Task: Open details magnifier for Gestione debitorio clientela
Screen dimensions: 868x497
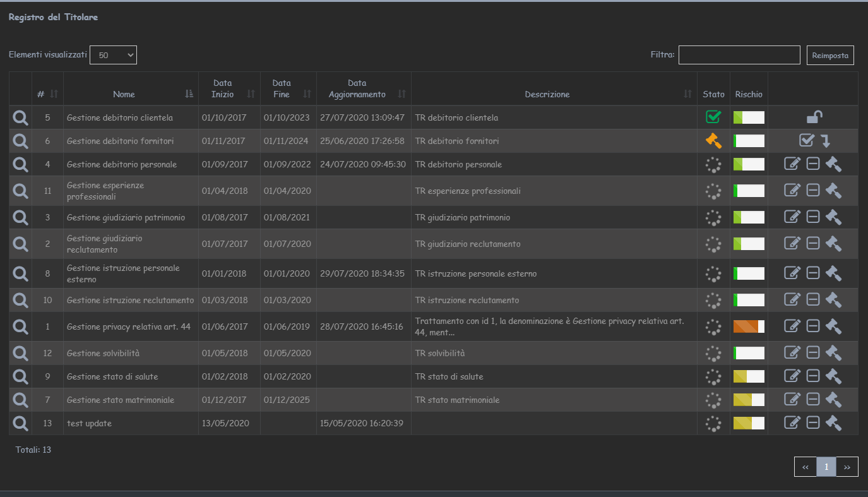Action: tap(21, 117)
